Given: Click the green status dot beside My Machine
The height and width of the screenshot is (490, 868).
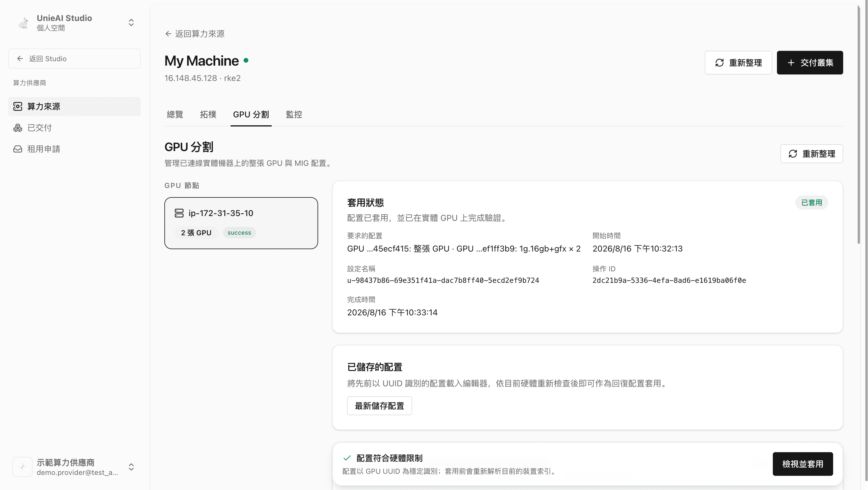Looking at the screenshot, I should point(246,61).
